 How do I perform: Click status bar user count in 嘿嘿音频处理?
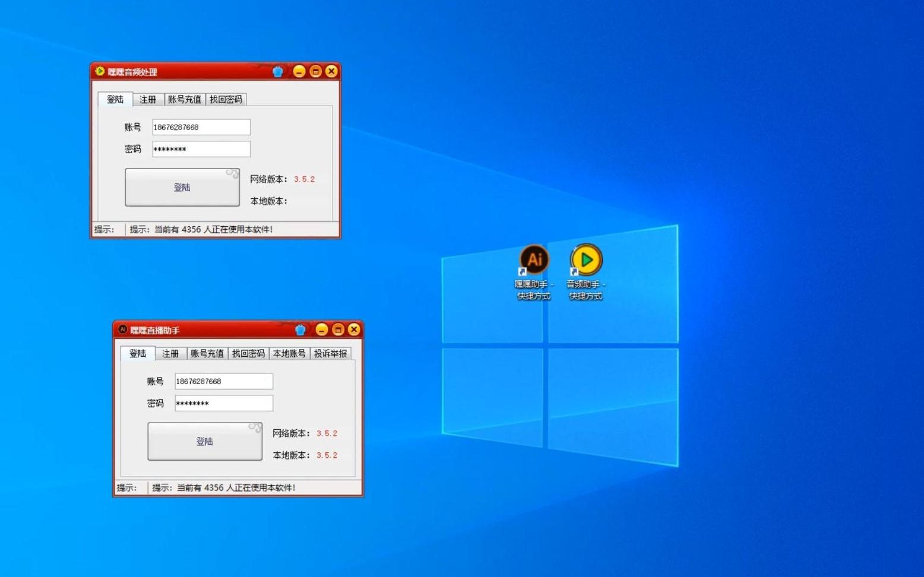point(201,230)
